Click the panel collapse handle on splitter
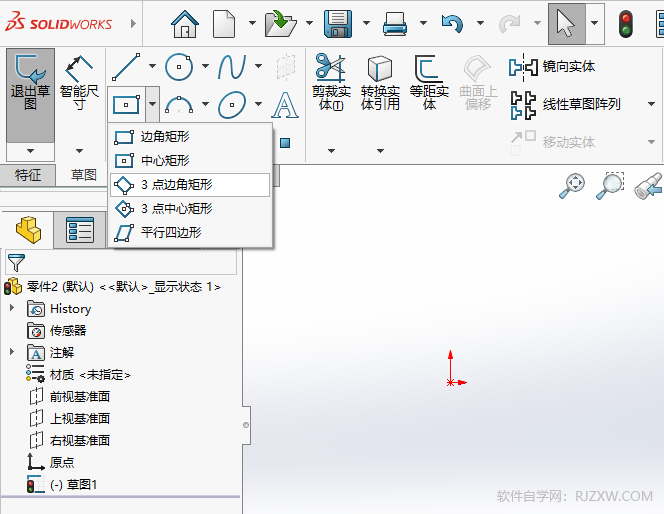The image size is (664, 514). tap(246, 425)
